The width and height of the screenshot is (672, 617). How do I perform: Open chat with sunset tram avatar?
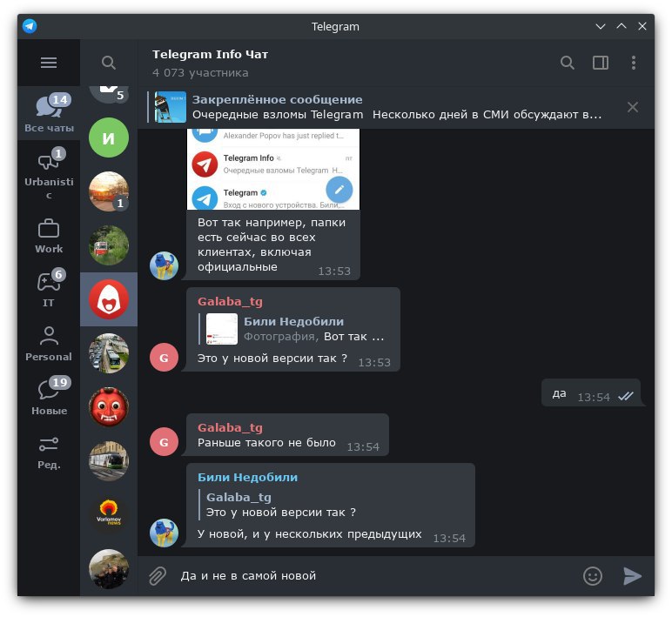109,191
